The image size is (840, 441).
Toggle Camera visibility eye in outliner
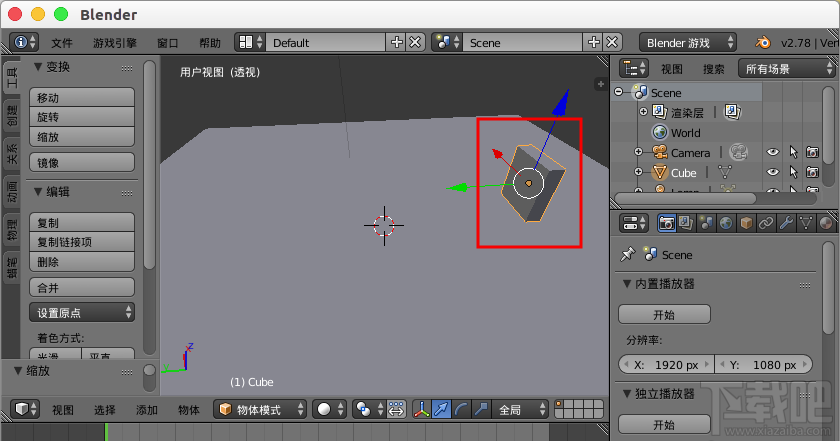pyautogui.click(x=772, y=152)
